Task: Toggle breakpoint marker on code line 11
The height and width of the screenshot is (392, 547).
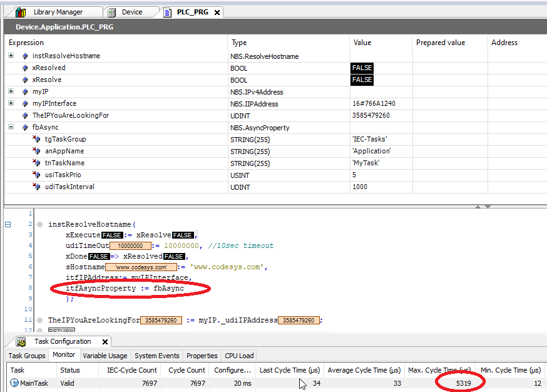Action: [x=39, y=320]
